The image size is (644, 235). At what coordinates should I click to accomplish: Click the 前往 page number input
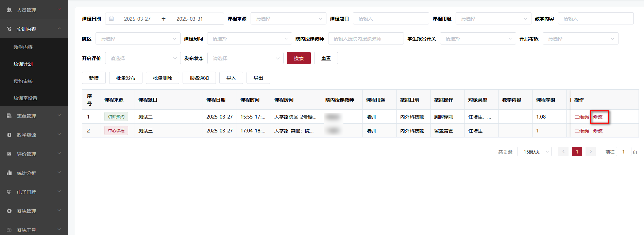click(624, 152)
